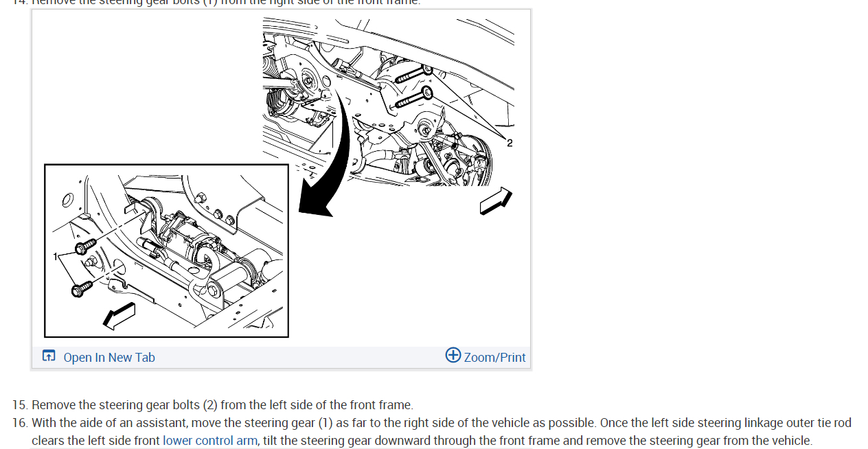
Task: Open the diagram via Open In New Tab text
Action: [x=109, y=357]
